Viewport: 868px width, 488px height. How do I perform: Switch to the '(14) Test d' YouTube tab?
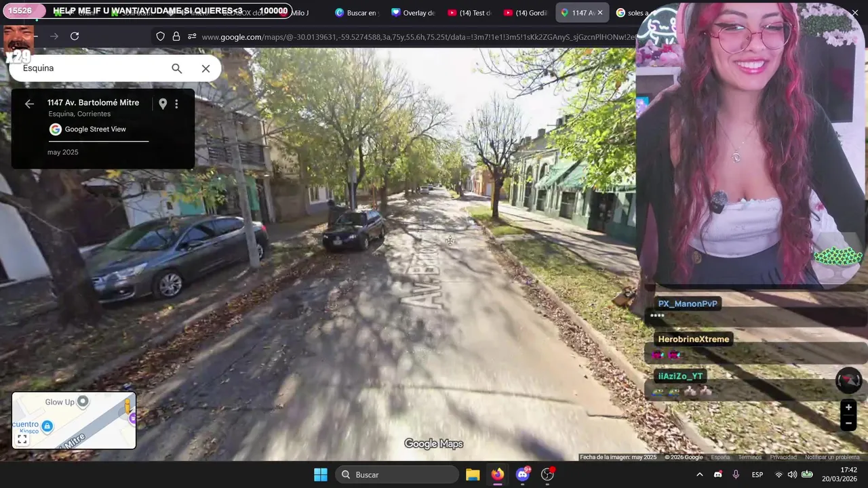pyautogui.click(x=469, y=13)
